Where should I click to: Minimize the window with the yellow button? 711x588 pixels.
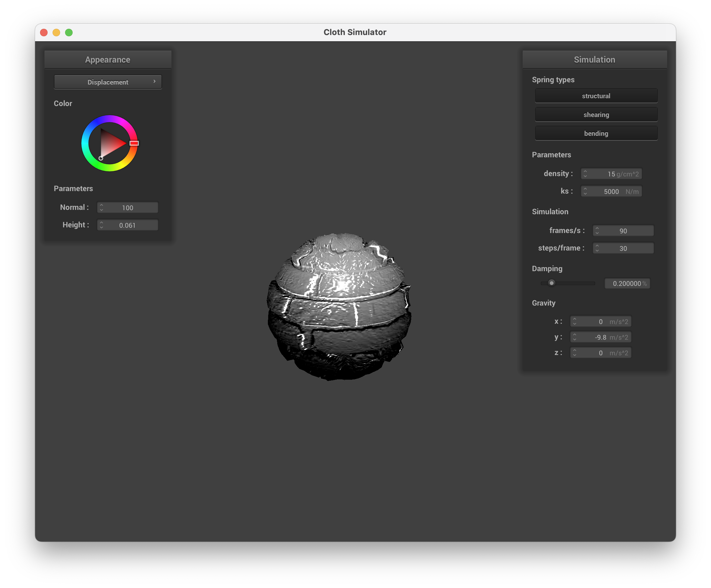coord(57,32)
